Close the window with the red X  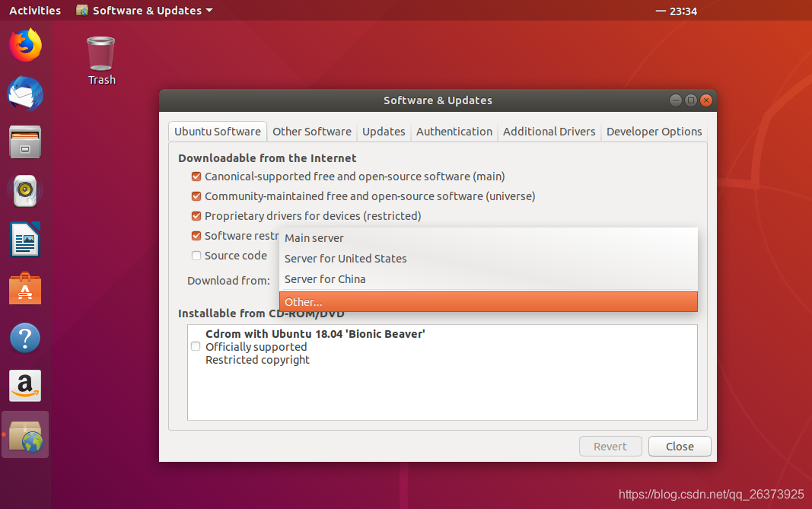tap(706, 100)
